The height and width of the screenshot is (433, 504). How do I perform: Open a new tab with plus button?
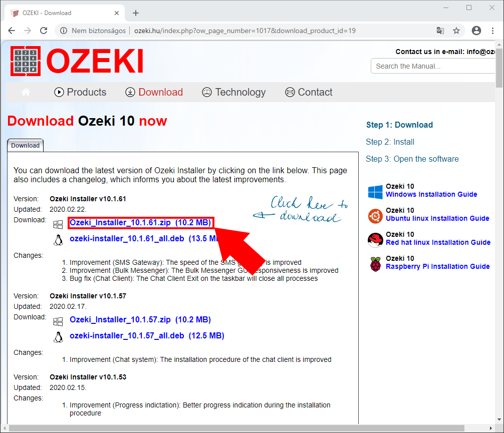(x=136, y=13)
